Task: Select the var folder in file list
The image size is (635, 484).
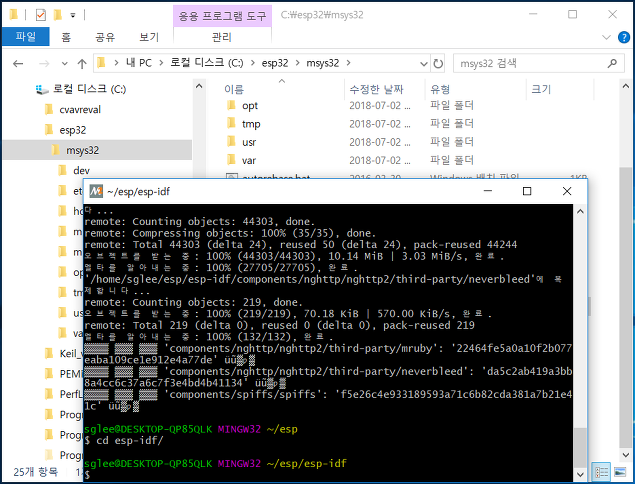Action: coord(249,160)
